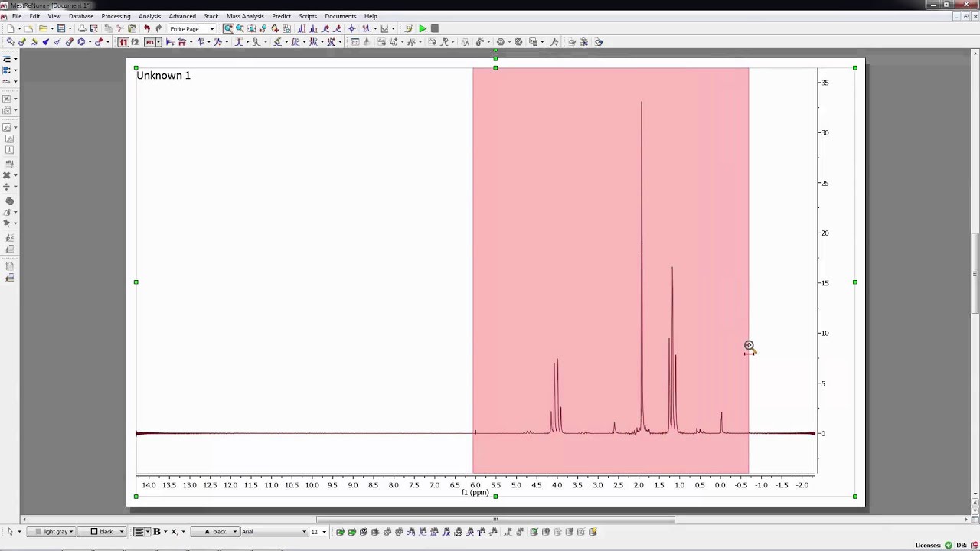
Task: Click the f2 trace toggle
Action: point(135,42)
